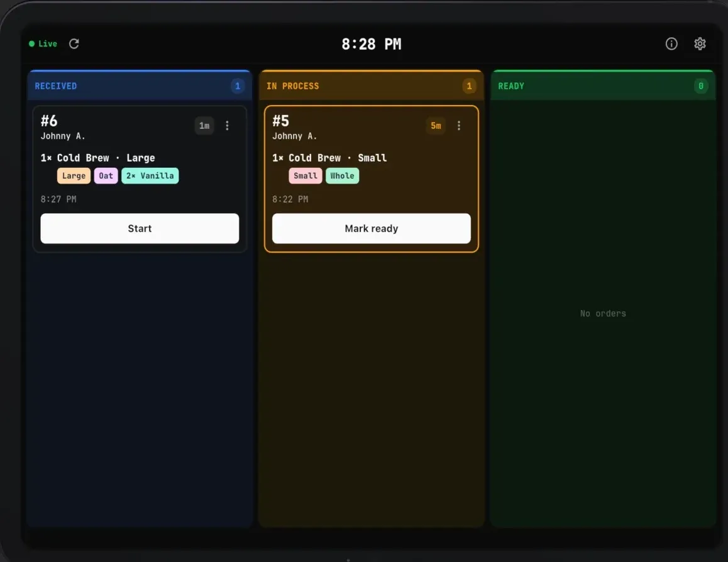Select the Received column header
The height and width of the screenshot is (562, 728).
pyautogui.click(x=140, y=85)
